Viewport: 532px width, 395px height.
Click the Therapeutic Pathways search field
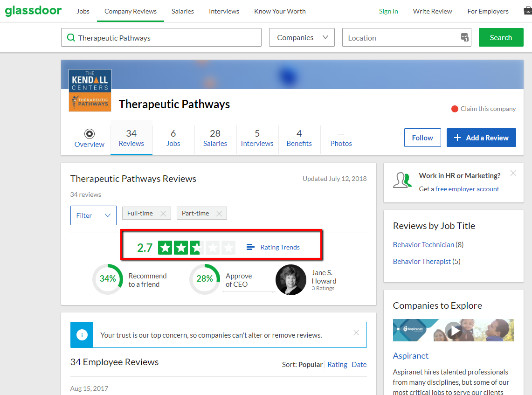point(161,37)
